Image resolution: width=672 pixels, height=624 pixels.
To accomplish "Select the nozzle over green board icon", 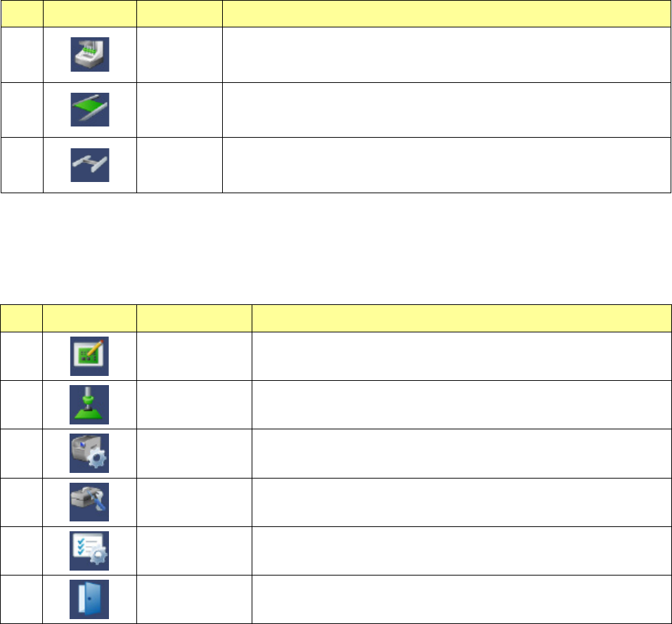I will (89, 405).
